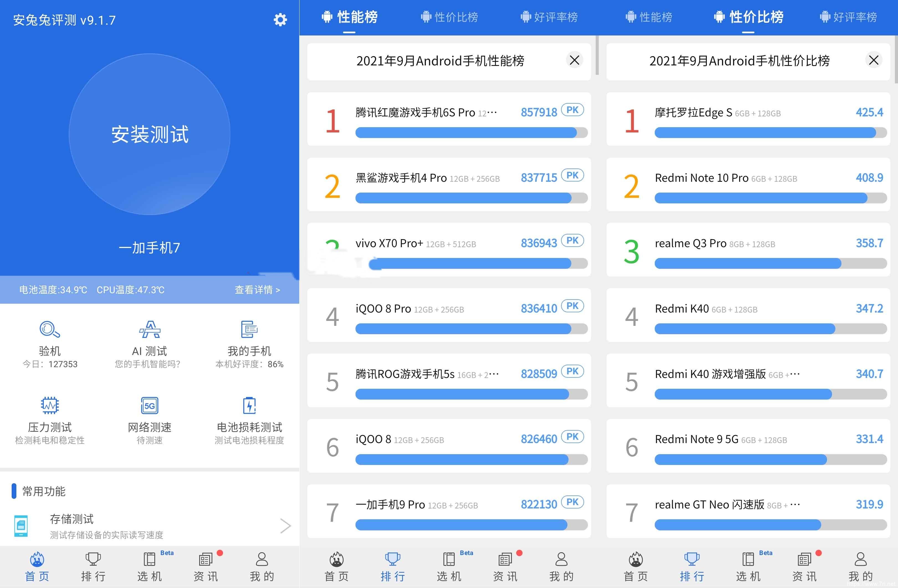This screenshot has height=588, width=898.
Task: Switch to 性价比榜 tab in the performance ranking screen
Action: click(x=449, y=17)
